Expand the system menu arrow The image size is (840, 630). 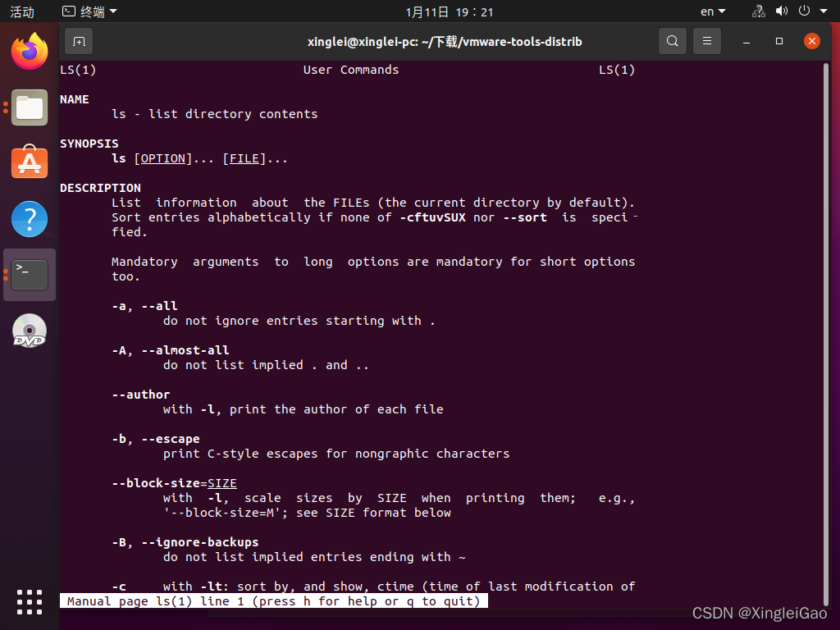824,11
